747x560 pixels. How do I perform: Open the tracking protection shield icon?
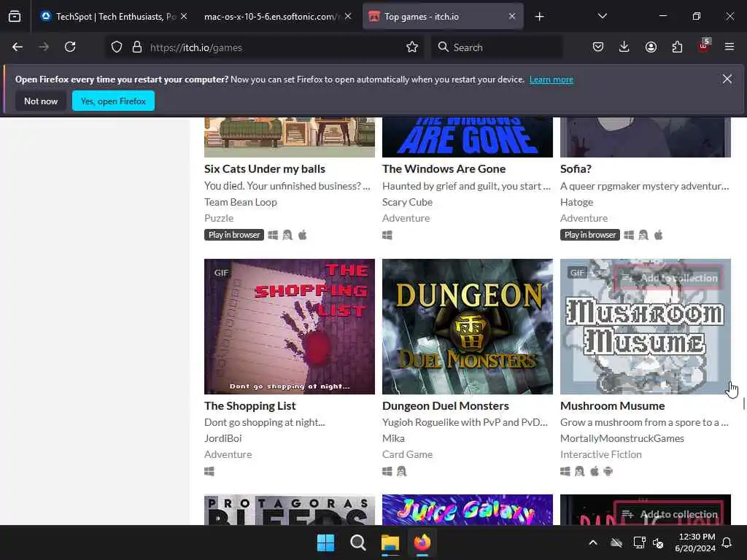pyautogui.click(x=117, y=47)
